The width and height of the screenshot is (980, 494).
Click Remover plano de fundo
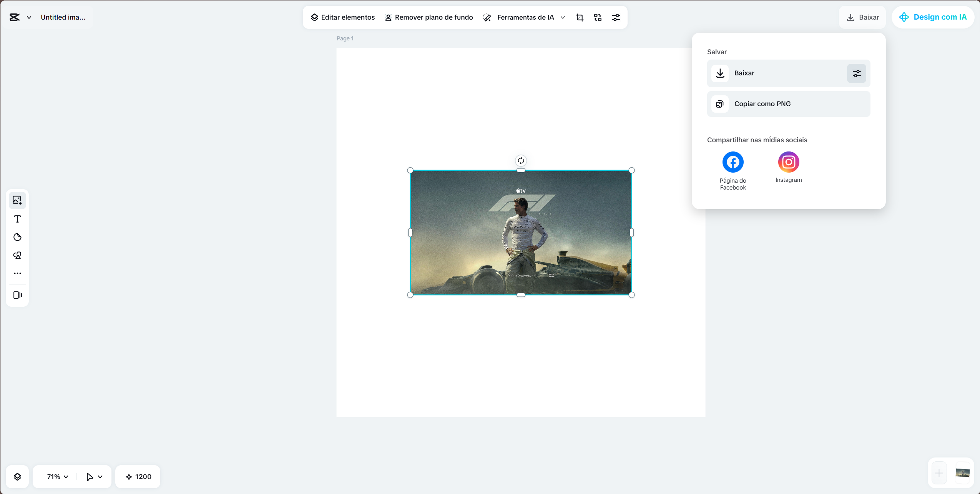[429, 17]
